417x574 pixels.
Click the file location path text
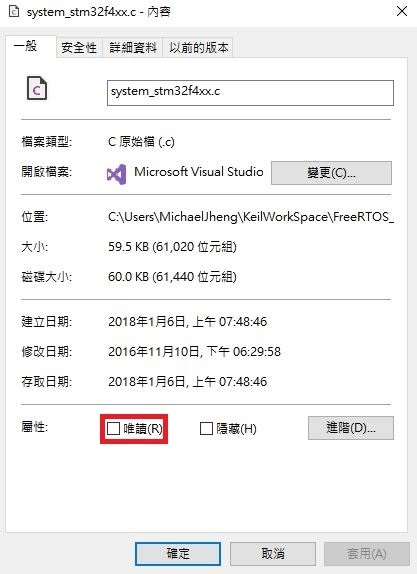click(251, 217)
